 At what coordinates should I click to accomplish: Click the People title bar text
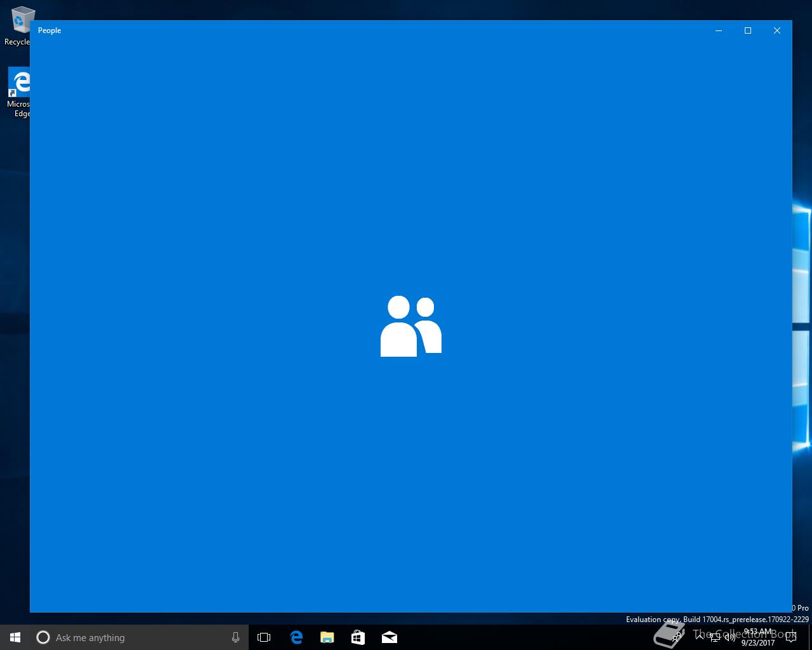(49, 30)
